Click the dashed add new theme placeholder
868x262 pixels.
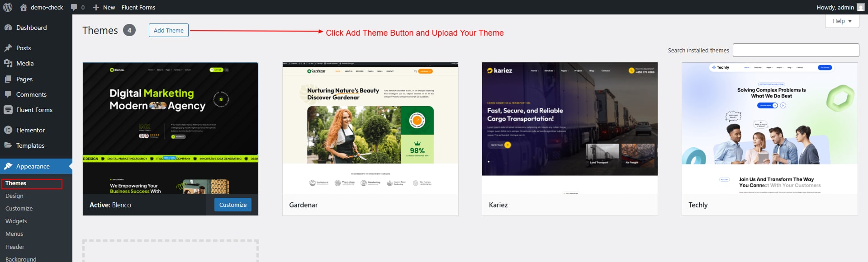[x=171, y=251]
